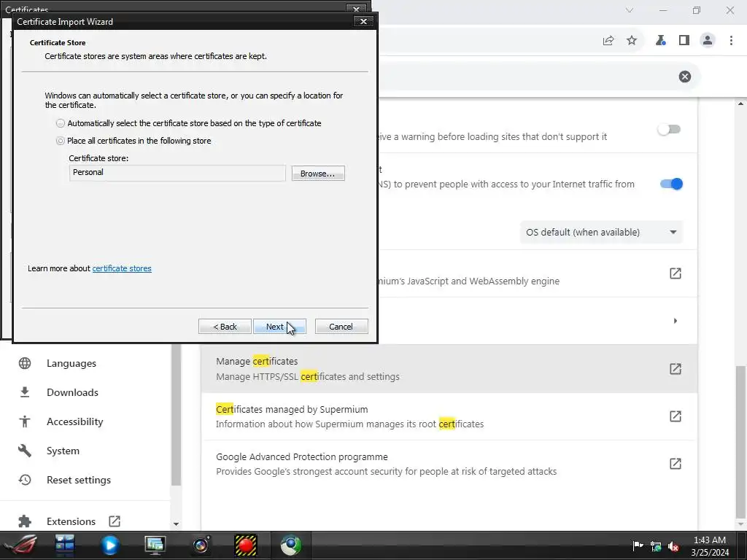Click the Extensions puzzle piece icon

click(25, 521)
